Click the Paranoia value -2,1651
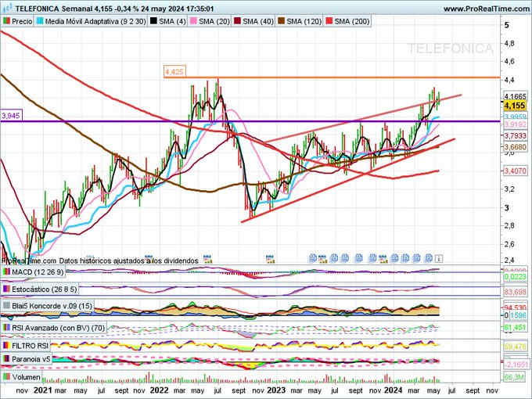This screenshot has width=532, height=399. 516,364
